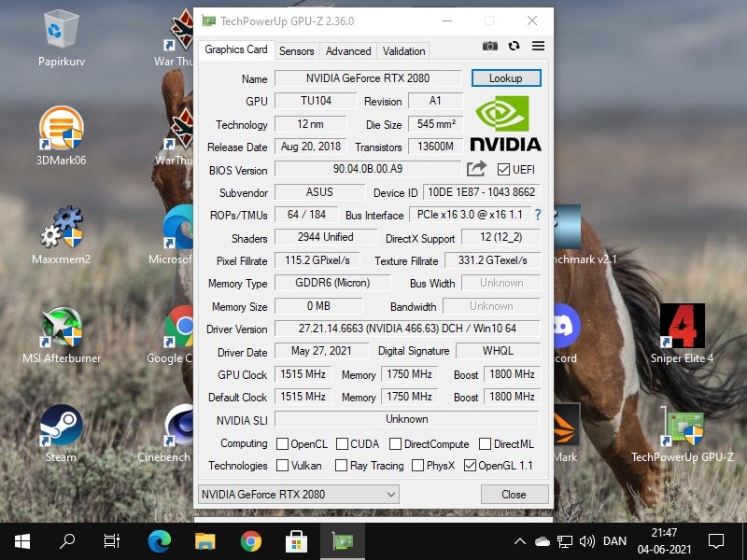Screen dimensions: 747x560
Task: Toggle the PhysX checkbox
Action: [x=417, y=465]
